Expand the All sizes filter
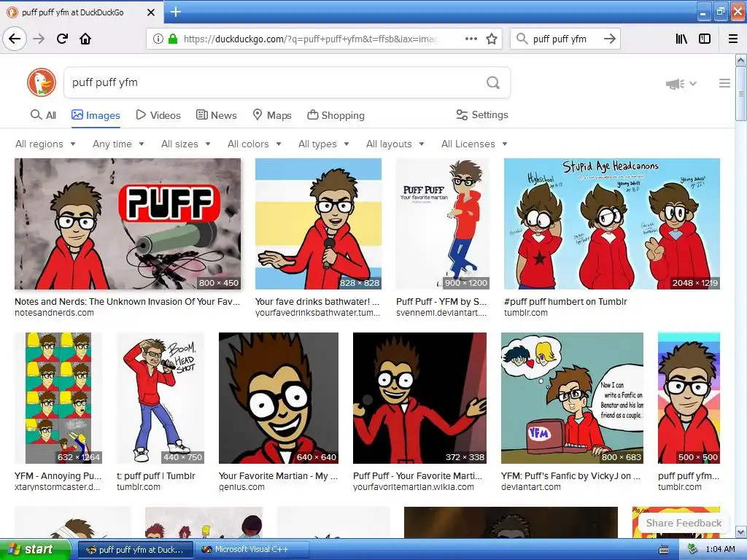Screen dimensions: 747x560 [x=186, y=144]
